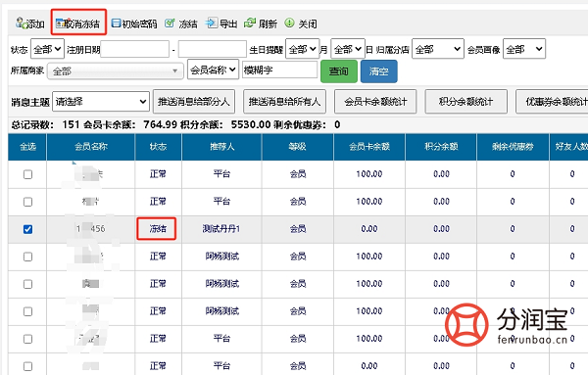The height and width of the screenshot is (375, 588).
Task: Click 推送消息给所有人 button
Action: point(284,102)
